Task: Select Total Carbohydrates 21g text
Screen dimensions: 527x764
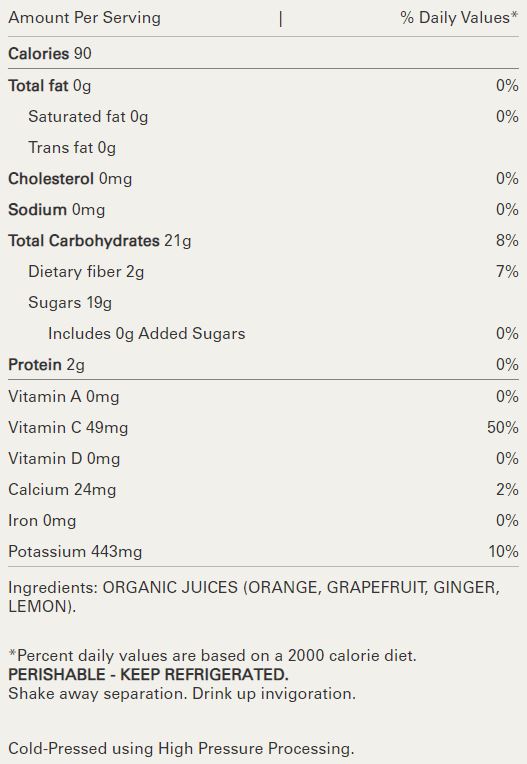Action: (x=100, y=241)
